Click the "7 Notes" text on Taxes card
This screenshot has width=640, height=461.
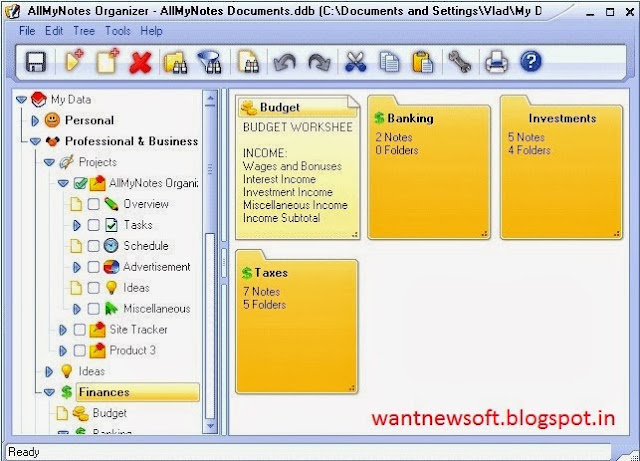(262, 292)
